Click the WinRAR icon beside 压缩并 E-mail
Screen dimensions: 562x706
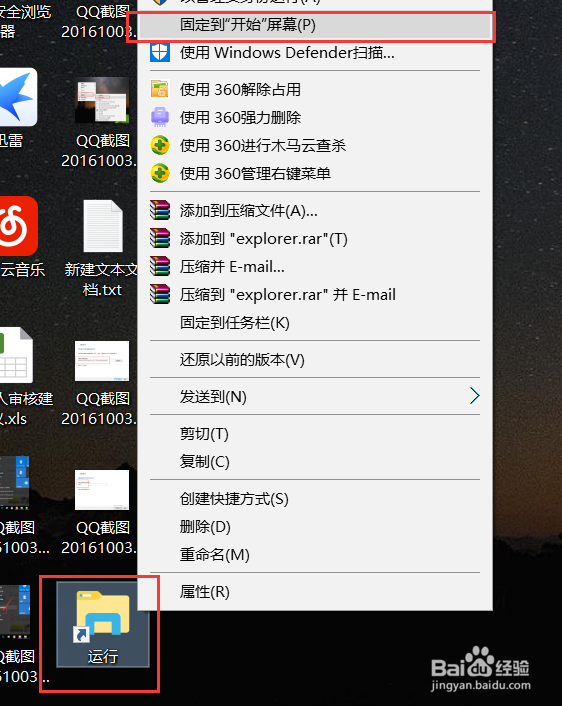click(x=160, y=266)
